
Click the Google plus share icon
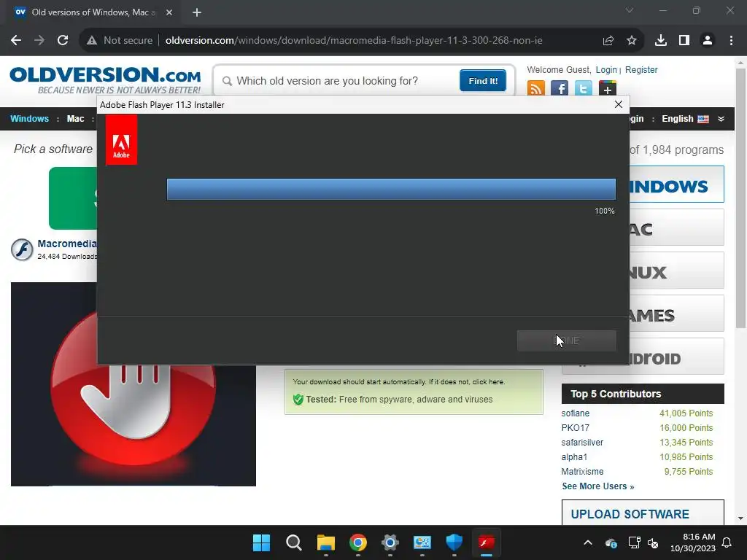click(608, 88)
